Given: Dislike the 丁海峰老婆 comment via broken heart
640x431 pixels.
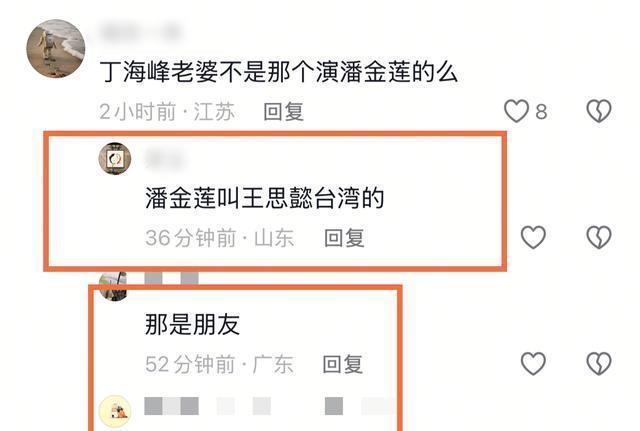Looking at the screenshot, I should click(599, 111).
